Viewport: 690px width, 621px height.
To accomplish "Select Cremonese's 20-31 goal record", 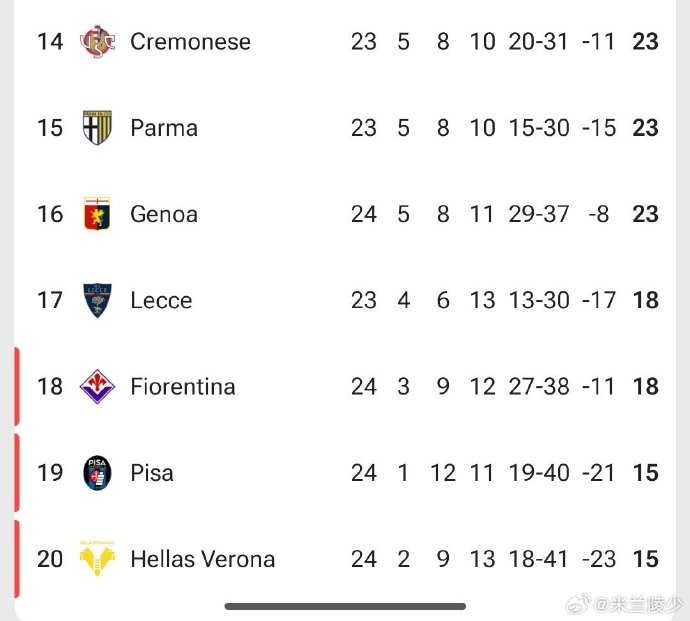I will (538, 42).
